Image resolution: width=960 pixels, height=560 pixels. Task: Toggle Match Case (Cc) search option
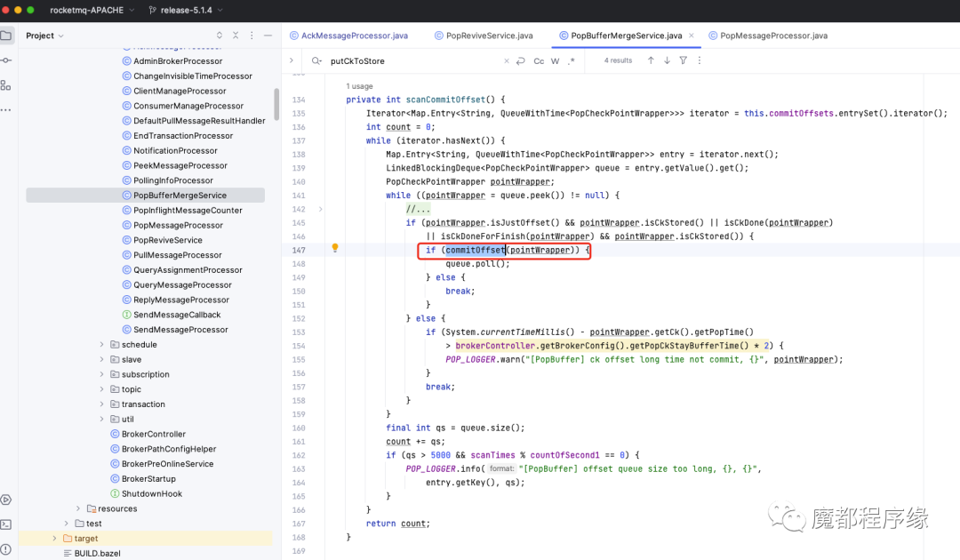539,61
